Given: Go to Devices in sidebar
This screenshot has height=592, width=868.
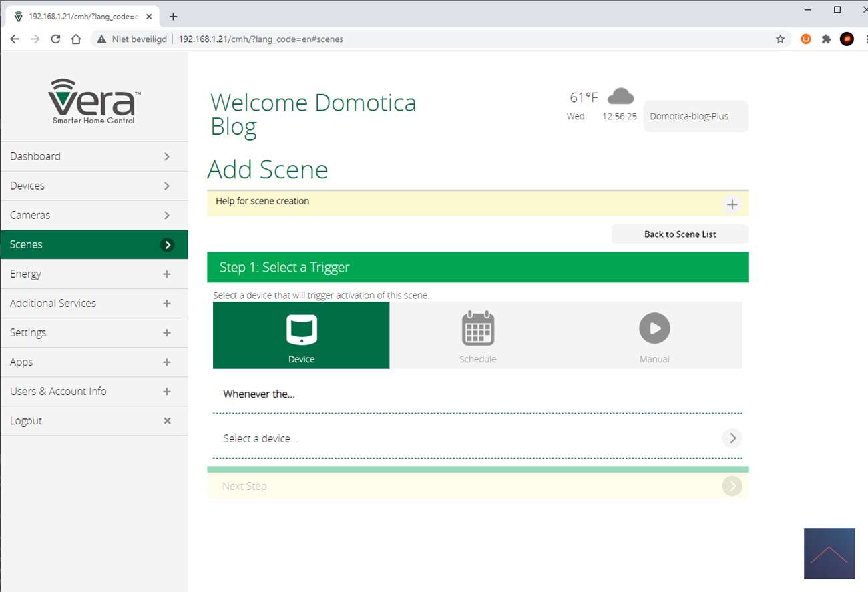Looking at the screenshot, I should 94,186.
